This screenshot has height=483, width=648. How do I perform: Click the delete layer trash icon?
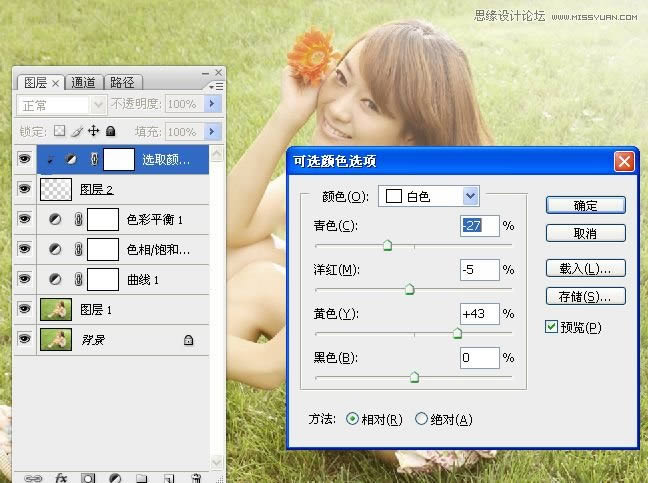point(196,478)
